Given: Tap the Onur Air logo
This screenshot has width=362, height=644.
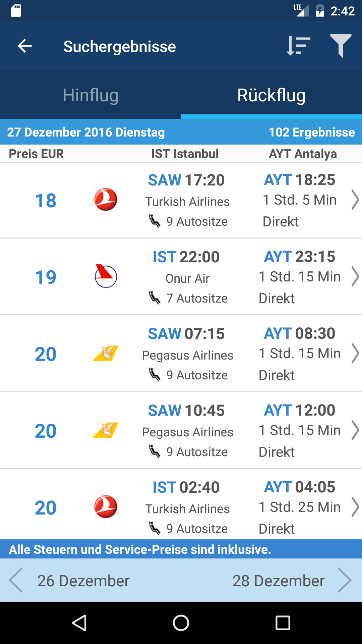Looking at the screenshot, I should pyautogui.click(x=106, y=276).
